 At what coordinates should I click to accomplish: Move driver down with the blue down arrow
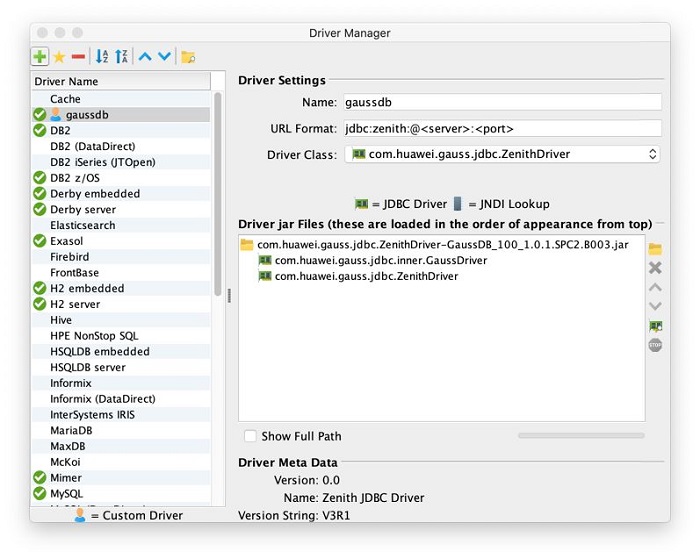tap(164, 57)
